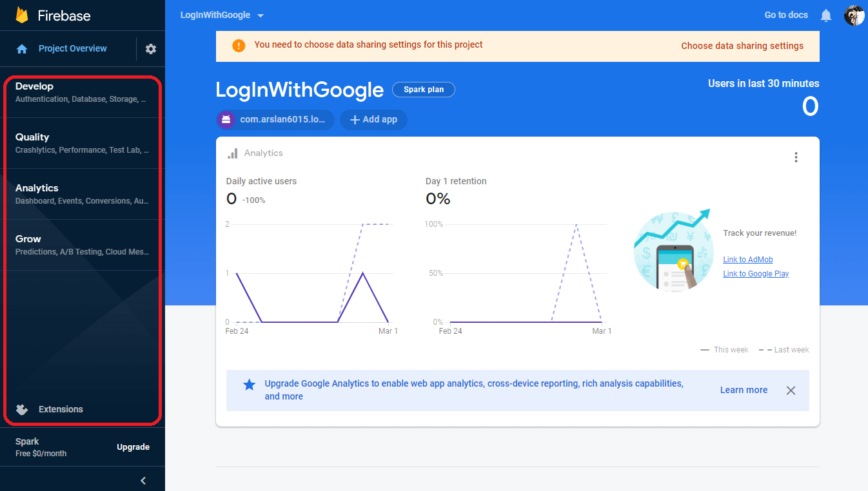Click the Track your revenue illustration
Viewport: 868px width, 491px height.
pos(673,251)
